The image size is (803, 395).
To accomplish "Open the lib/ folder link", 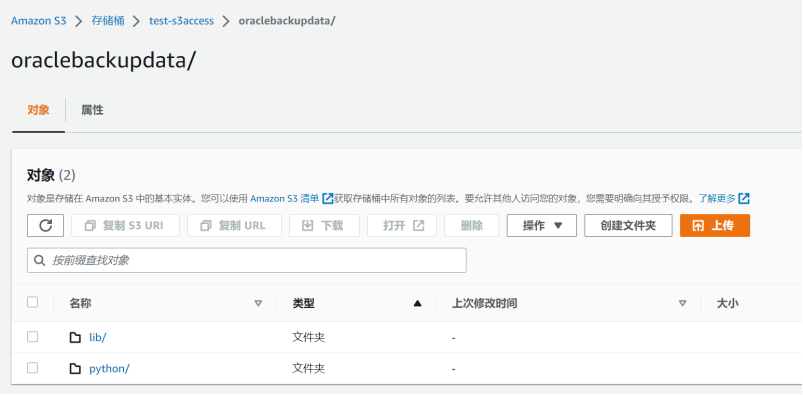I will 97,338.
